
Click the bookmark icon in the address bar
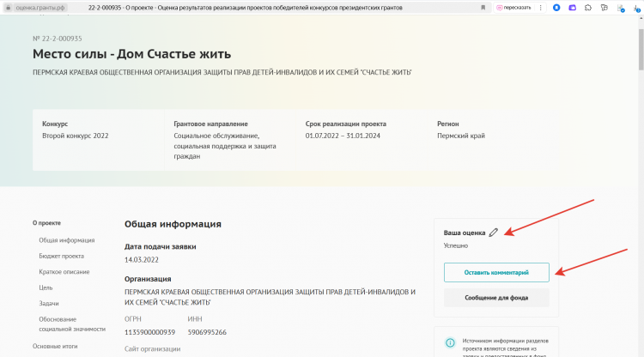pos(483,7)
